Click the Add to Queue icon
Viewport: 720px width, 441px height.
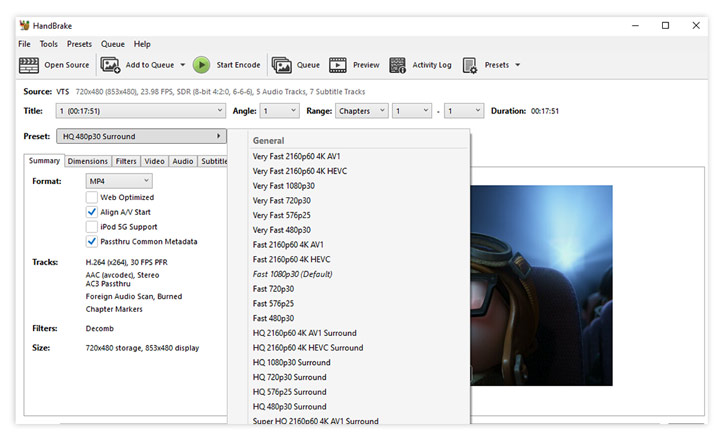click(x=110, y=65)
